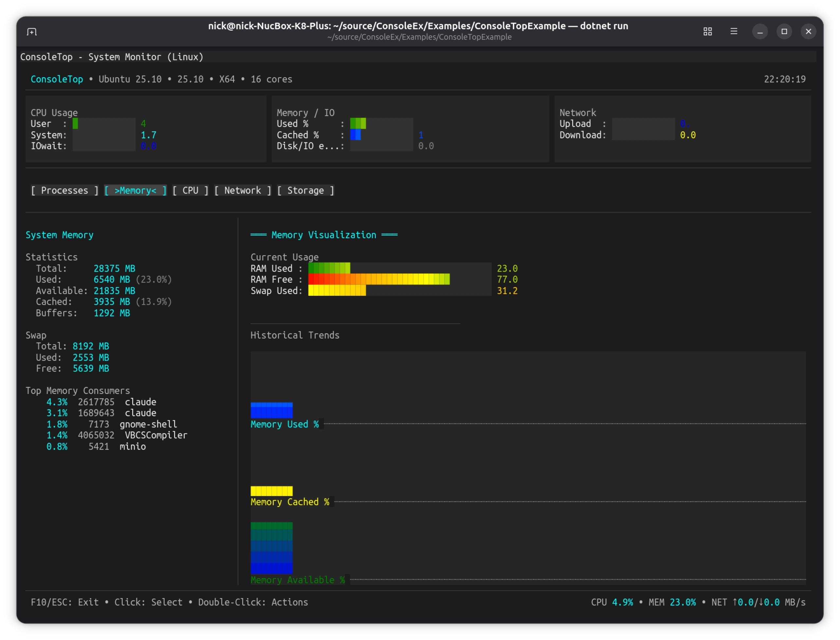Maximize the terminal window
This screenshot has width=840, height=640.
784,32
